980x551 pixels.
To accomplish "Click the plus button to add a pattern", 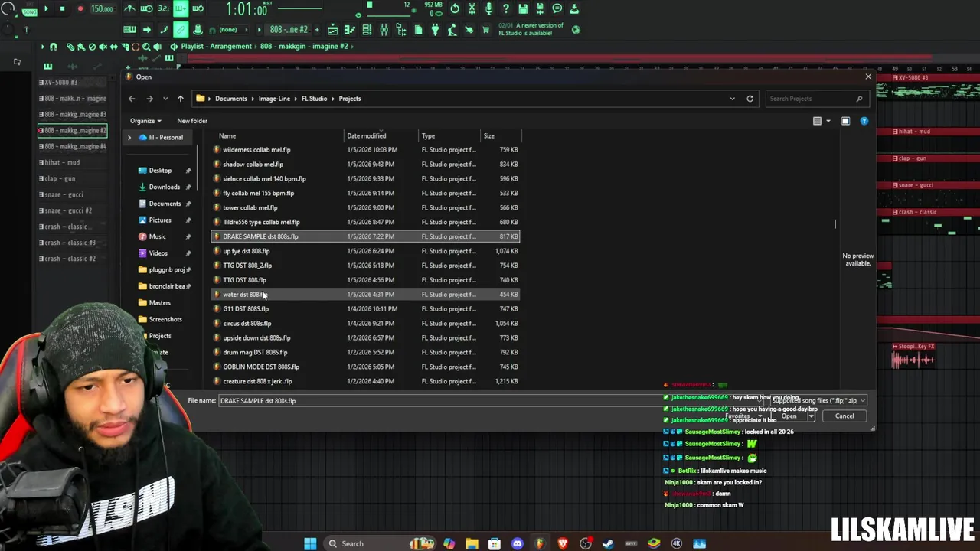I will click(315, 30).
